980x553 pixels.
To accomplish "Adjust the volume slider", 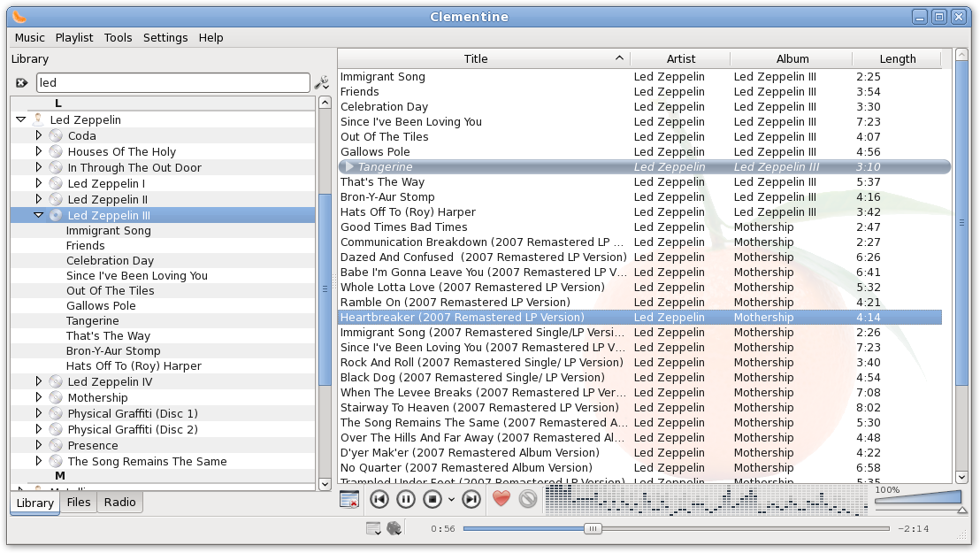I will [x=918, y=498].
